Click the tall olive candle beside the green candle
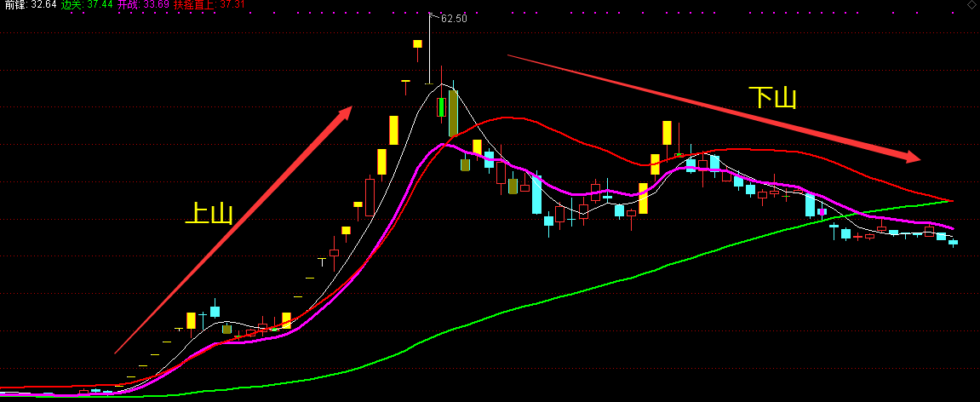 pyautogui.click(x=453, y=112)
